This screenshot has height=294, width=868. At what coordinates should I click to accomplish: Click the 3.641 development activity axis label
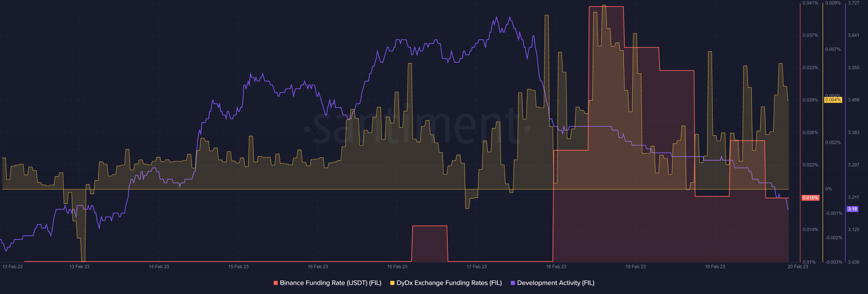[x=854, y=35]
